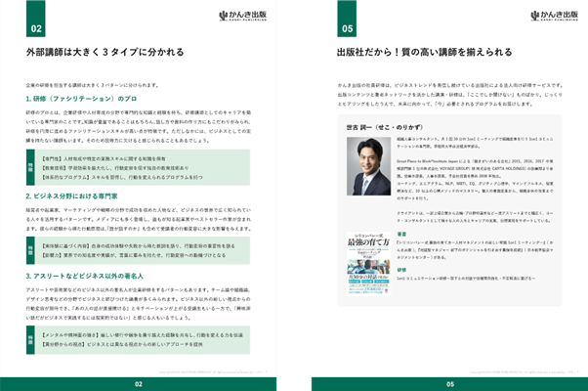Select the instructor portrait photo

tap(368, 166)
